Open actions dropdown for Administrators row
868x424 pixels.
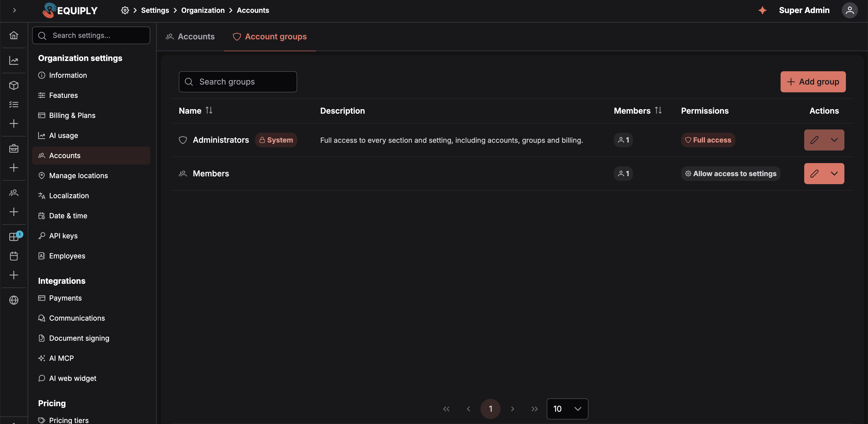pos(834,140)
